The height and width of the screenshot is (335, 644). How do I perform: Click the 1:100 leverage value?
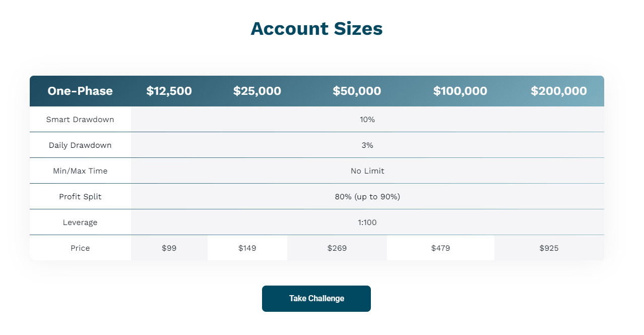point(367,222)
